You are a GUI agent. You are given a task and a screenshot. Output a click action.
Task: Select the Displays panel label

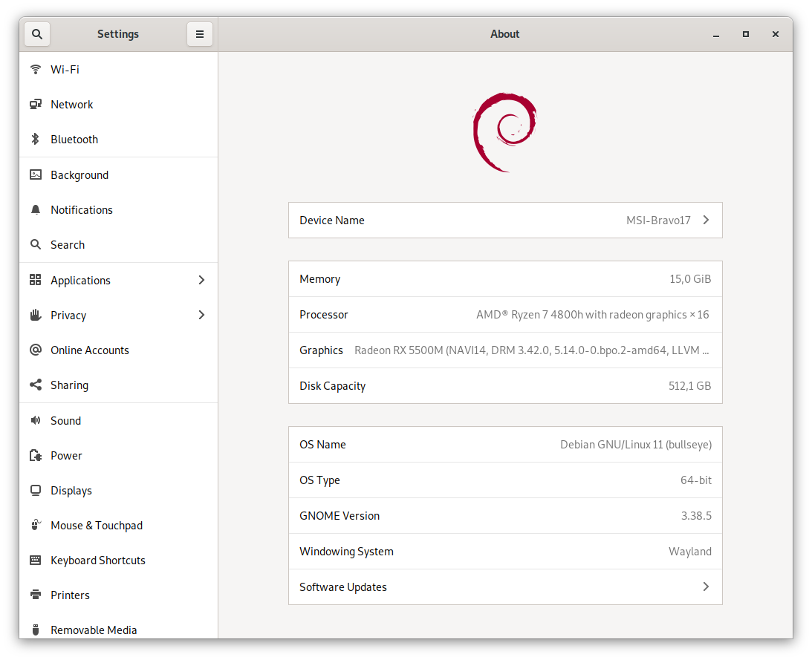(x=71, y=491)
